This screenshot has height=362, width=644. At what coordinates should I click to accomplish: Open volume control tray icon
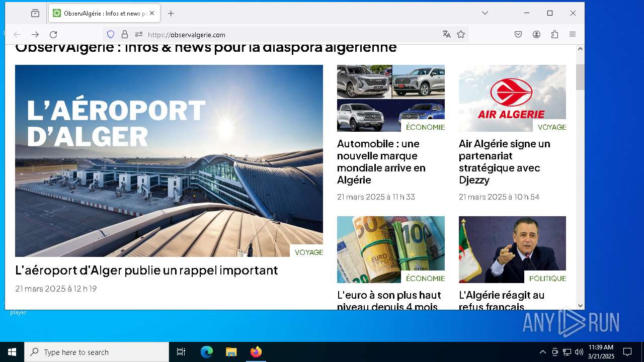[x=579, y=352]
